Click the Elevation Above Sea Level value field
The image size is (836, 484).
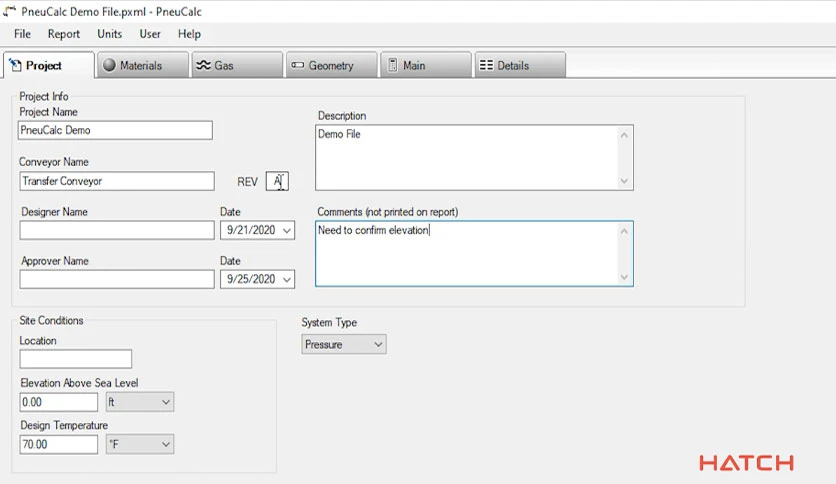pyautogui.click(x=59, y=402)
